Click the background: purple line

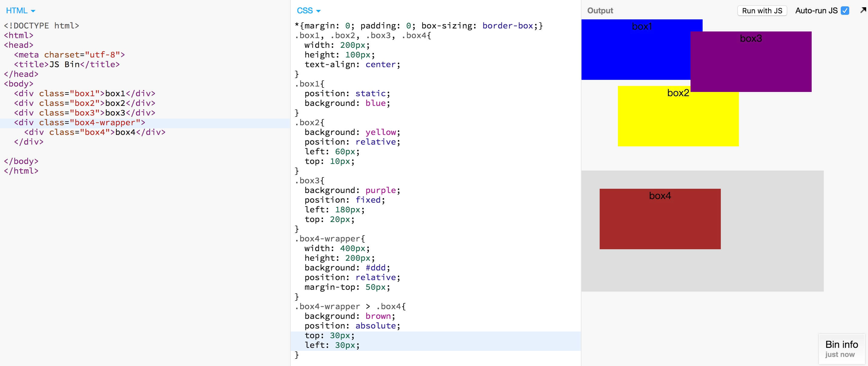click(353, 190)
